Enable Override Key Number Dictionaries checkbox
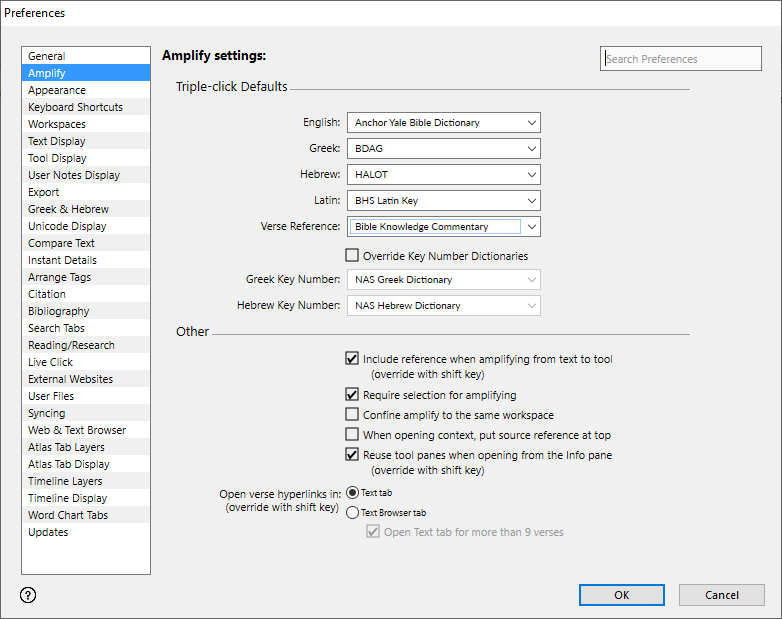 click(352, 256)
